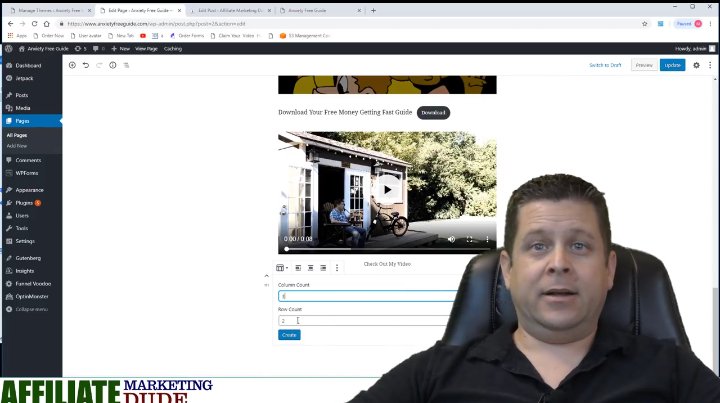Click All Pages submenu link

pyautogui.click(x=17, y=135)
